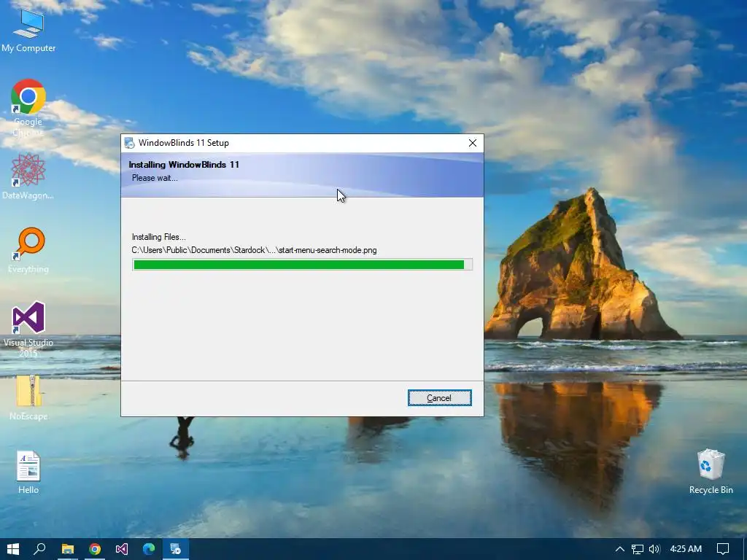This screenshot has height=560, width=747.
Task: Select the Everything search desktop shortcut
Action: click(28, 251)
